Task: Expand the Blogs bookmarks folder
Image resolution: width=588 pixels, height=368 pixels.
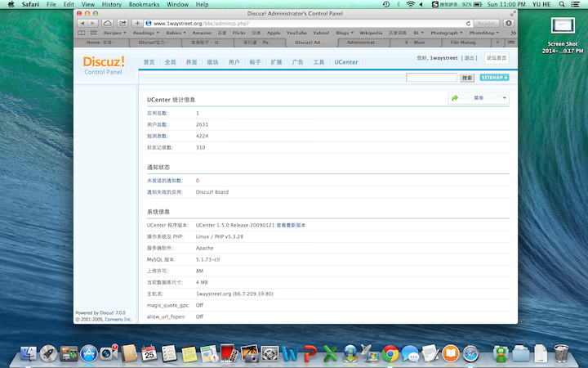Action: [x=345, y=33]
